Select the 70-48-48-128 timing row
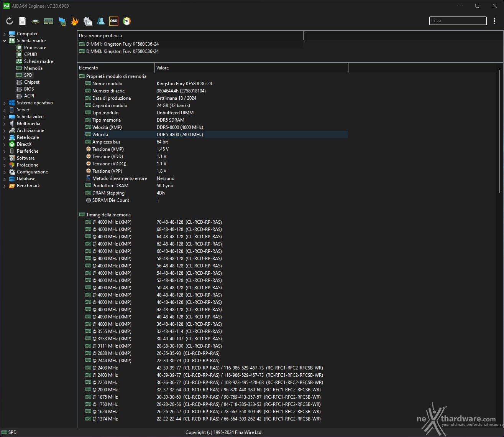Viewport: 504px width, 437px height. click(x=216, y=222)
